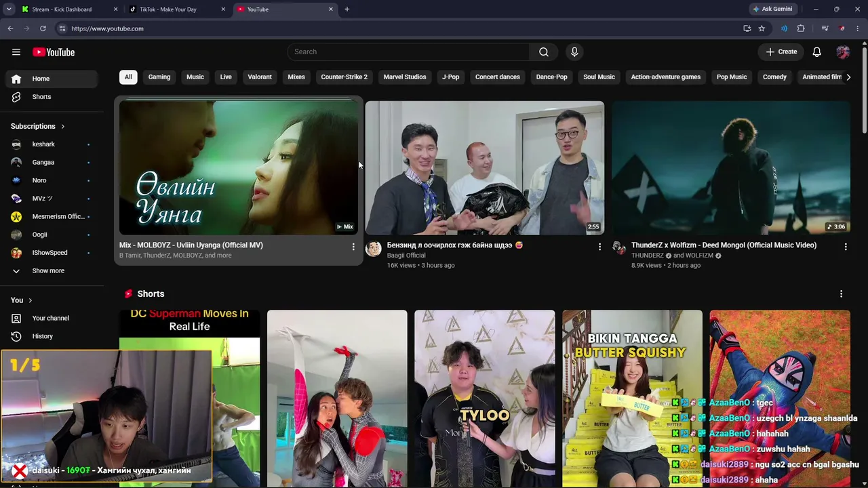Open the IShowSpeed subscription
The width and height of the screenshot is (868, 488).
(x=52, y=253)
